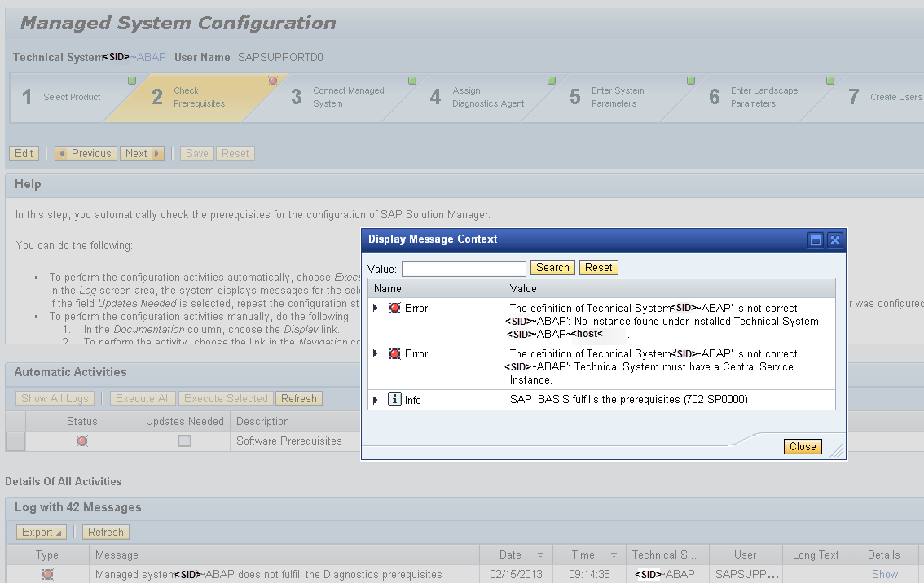Select the Type column header in log
This screenshot has height=583, width=924.
(x=47, y=555)
